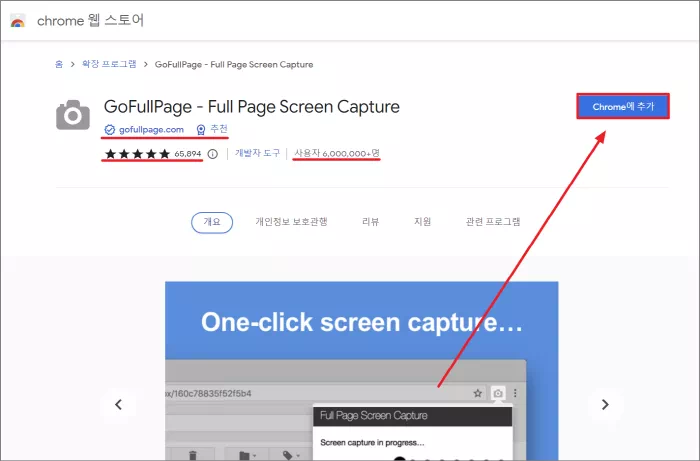This screenshot has width=700, height=461.
Task: Open the 개발자 도구 category link
Action: [258, 154]
